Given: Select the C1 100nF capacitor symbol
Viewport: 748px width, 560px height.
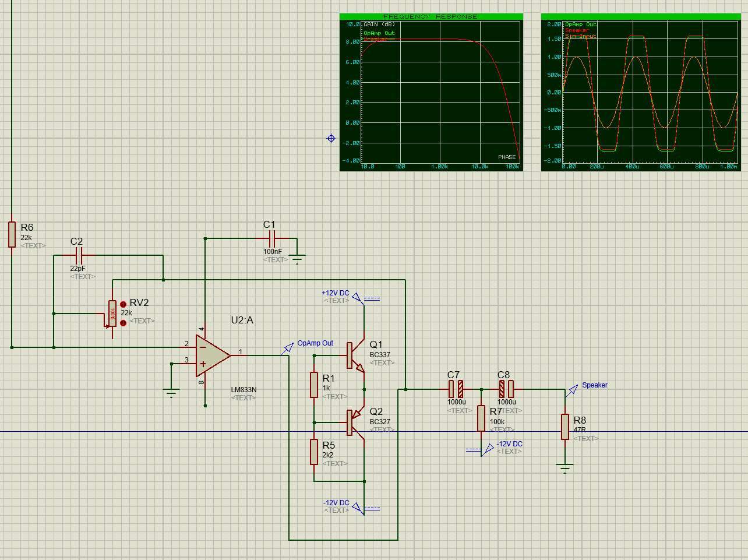Looking at the screenshot, I should pyautogui.click(x=271, y=238).
